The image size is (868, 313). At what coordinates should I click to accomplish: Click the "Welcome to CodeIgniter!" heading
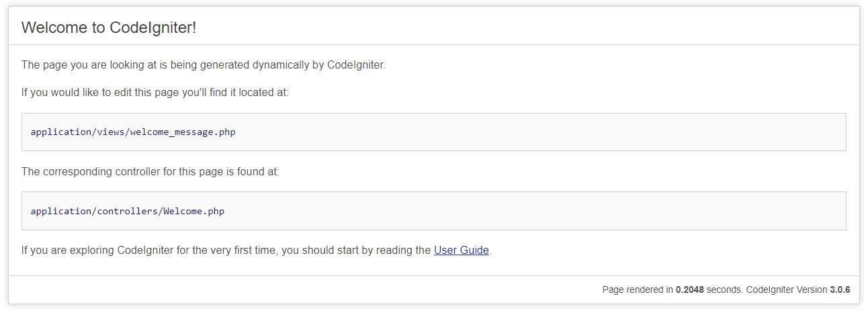(x=109, y=28)
